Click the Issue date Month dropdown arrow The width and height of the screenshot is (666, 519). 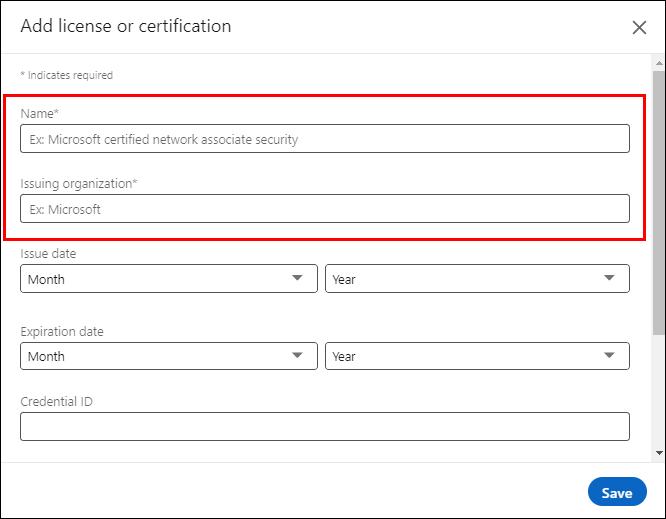tap(298, 279)
